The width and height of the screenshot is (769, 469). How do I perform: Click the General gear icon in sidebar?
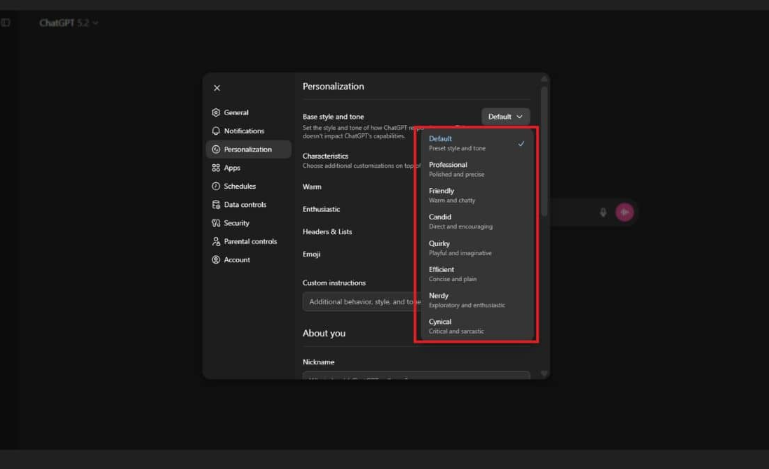point(216,113)
